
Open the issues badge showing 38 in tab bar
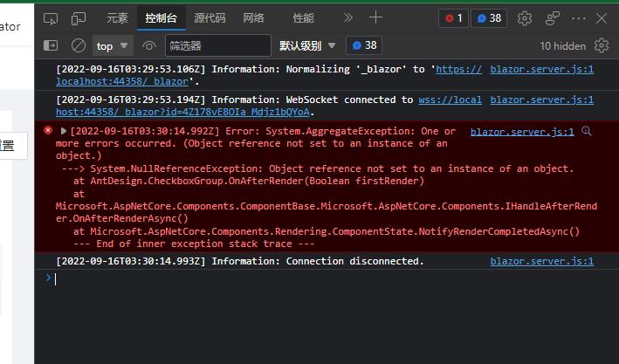pyautogui.click(x=489, y=18)
